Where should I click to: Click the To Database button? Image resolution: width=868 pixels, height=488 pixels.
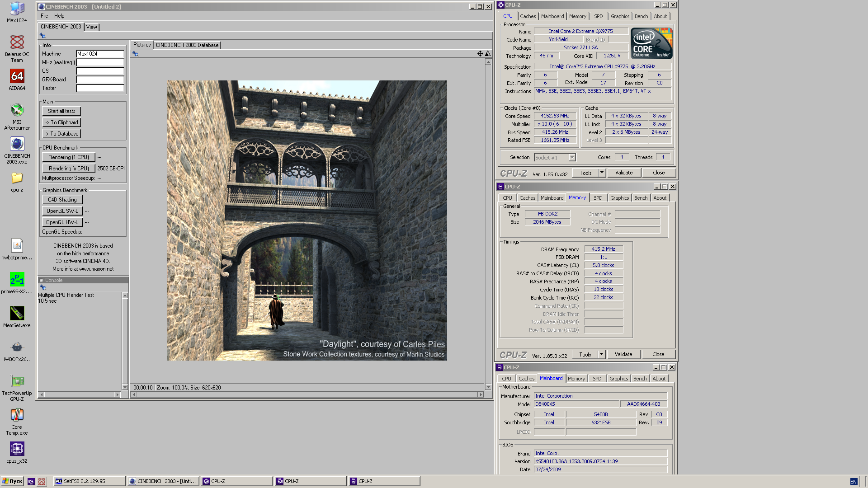click(61, 134)
